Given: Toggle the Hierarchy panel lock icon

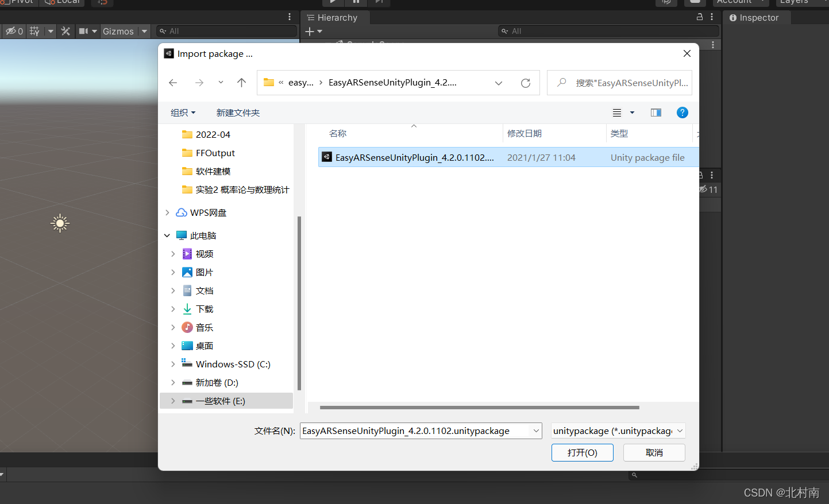Looking at the screenshot, I should (x=699, y=17).
